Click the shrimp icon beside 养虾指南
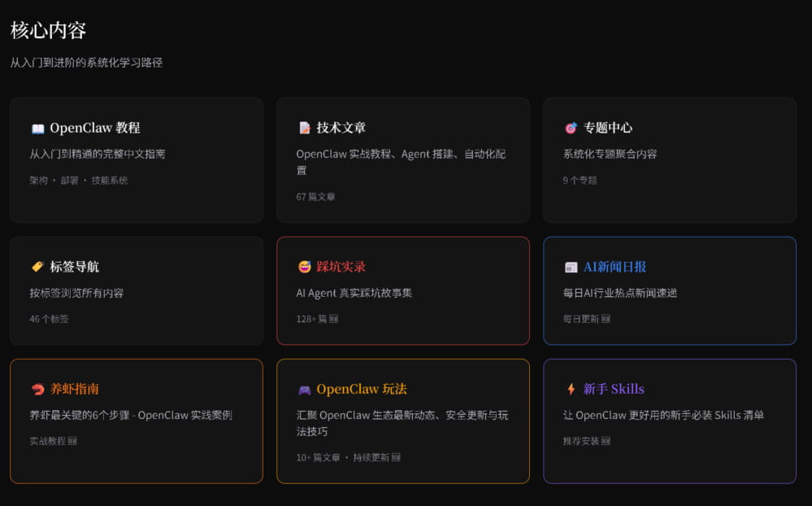The image size is (812, 506). coord(38,389)
